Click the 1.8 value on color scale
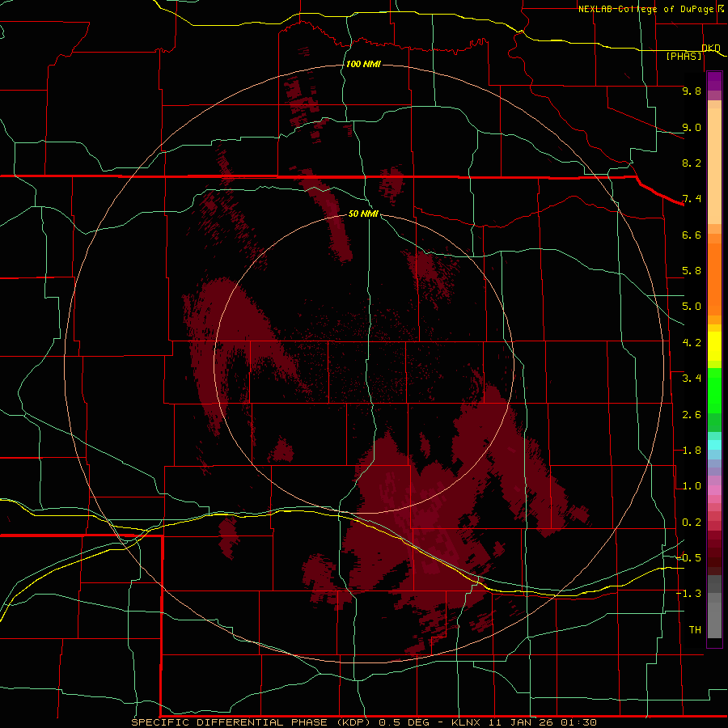The height and width of the screenshot is (728, 728). [x=692, y=451]
